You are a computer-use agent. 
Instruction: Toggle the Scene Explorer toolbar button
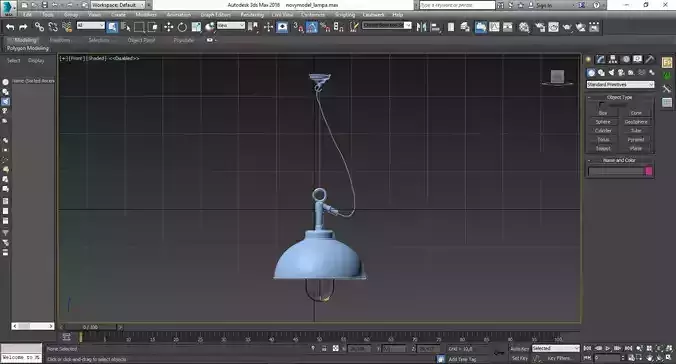tap(451, 27)
